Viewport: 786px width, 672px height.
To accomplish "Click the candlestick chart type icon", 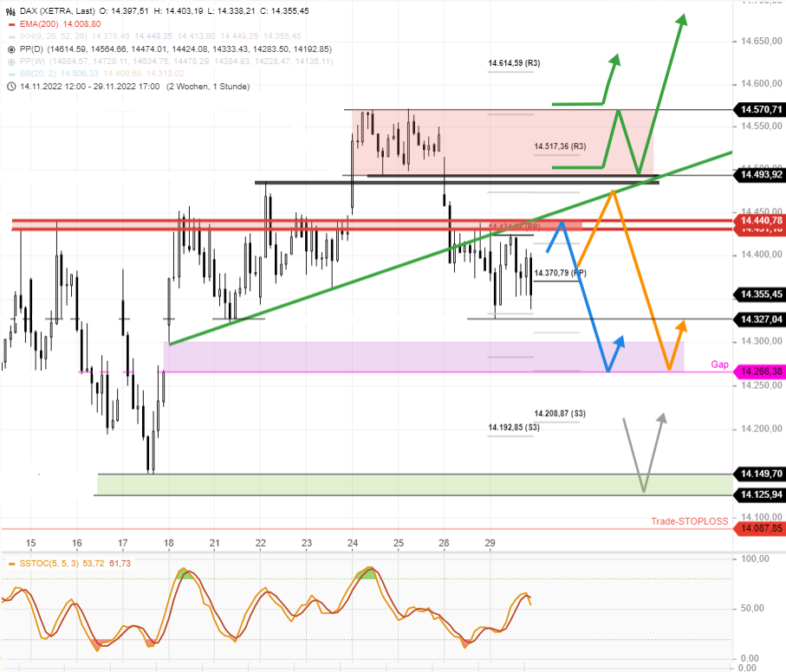I will click(10, 12).
